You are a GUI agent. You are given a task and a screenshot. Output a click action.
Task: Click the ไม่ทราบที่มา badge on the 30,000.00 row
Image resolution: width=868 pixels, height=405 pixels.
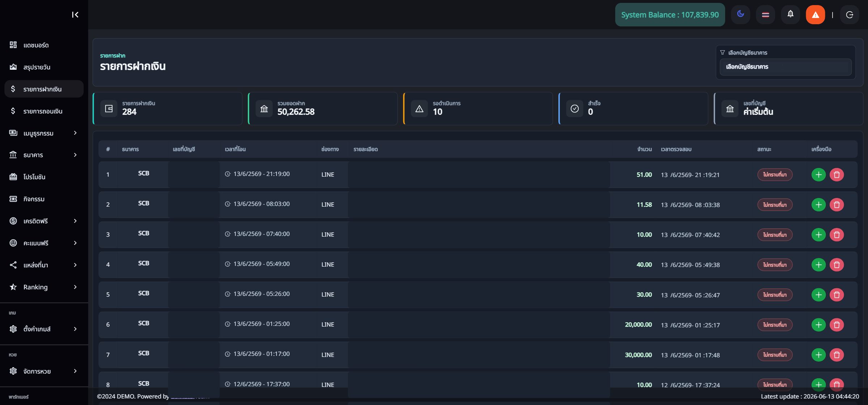(x=775, y=355)
